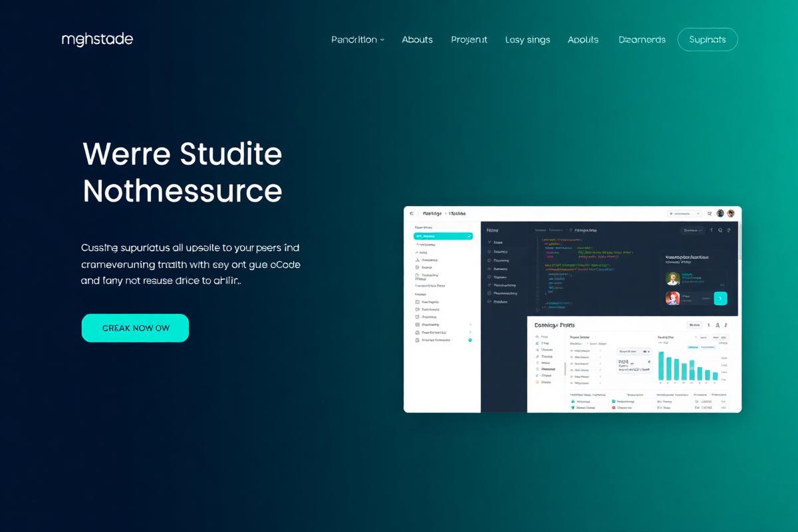This screenshot has width=798, height=532.
Task: Expand the Pancirition navigation dropdown
Action: pos(358,40)
